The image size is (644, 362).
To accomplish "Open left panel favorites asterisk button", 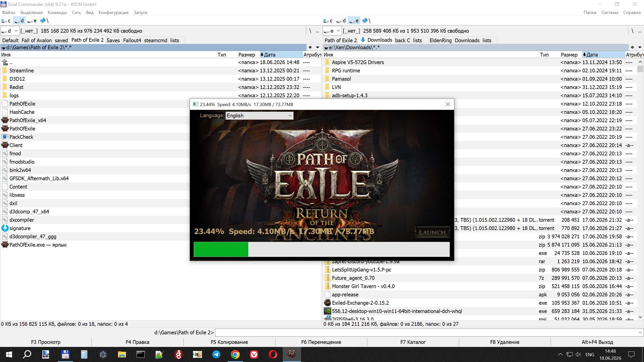I will point(310,47).
